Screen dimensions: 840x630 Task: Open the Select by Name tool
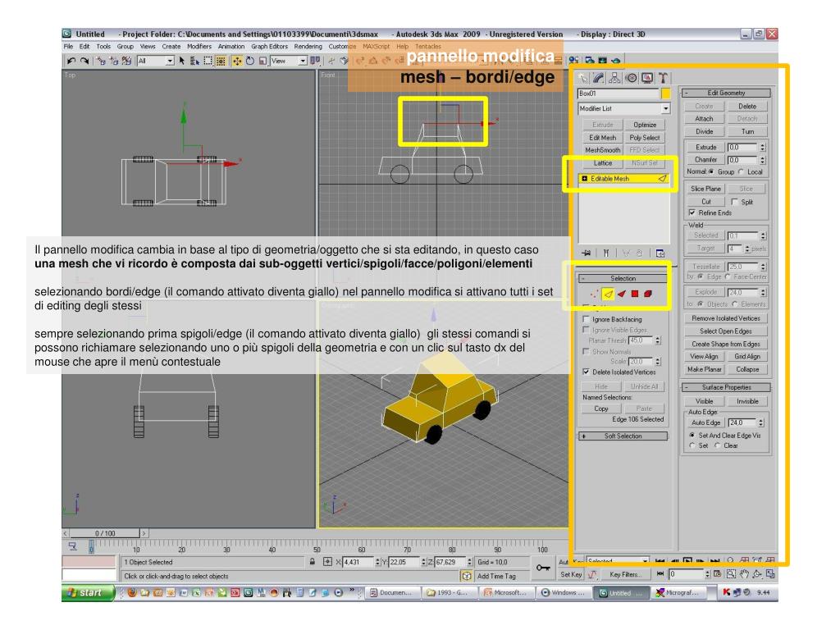point(195,61)
